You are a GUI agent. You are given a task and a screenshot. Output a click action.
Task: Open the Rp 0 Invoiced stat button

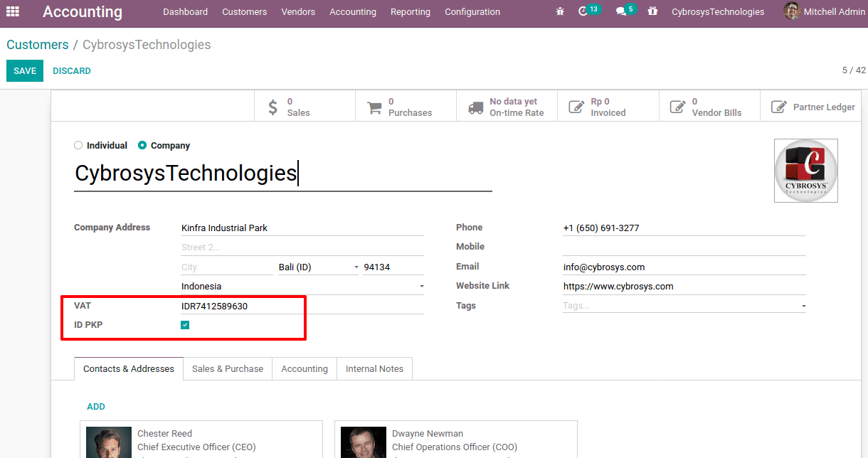click(608, 107)
